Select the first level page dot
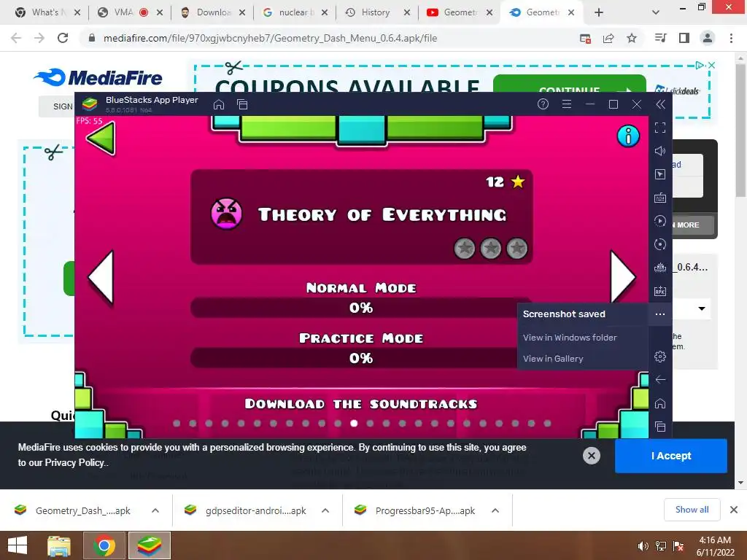The height and width of the screenshot is (560, 747). (x=177, y=424)
